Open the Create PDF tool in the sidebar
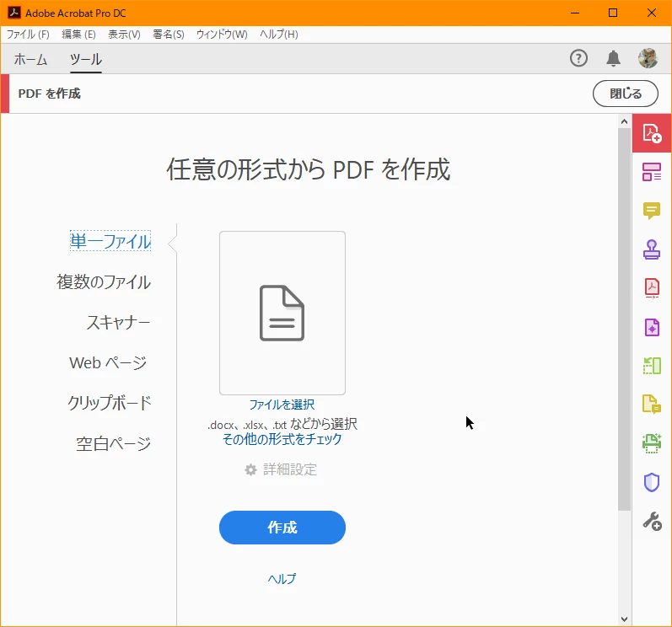Viewport: 672px width, 627px height. 652,133
